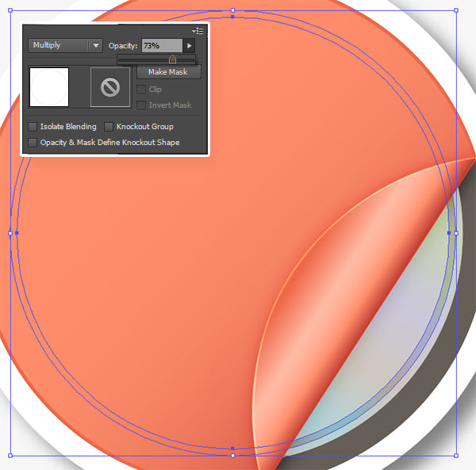Toggle the Invert Mask checkbox
This screenshot has width=476, height=470.
141,105
